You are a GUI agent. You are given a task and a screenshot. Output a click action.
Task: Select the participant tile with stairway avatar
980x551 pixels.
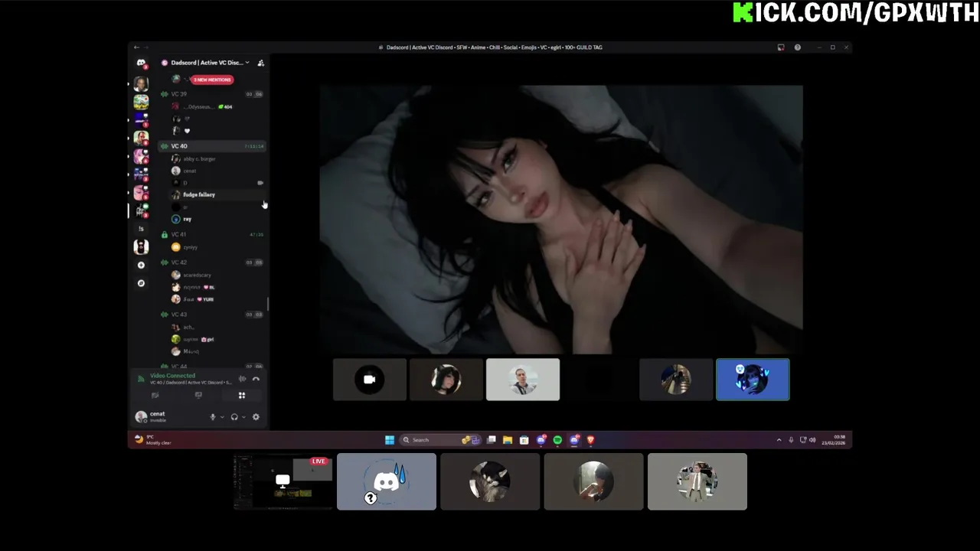[x=676, y=380]
